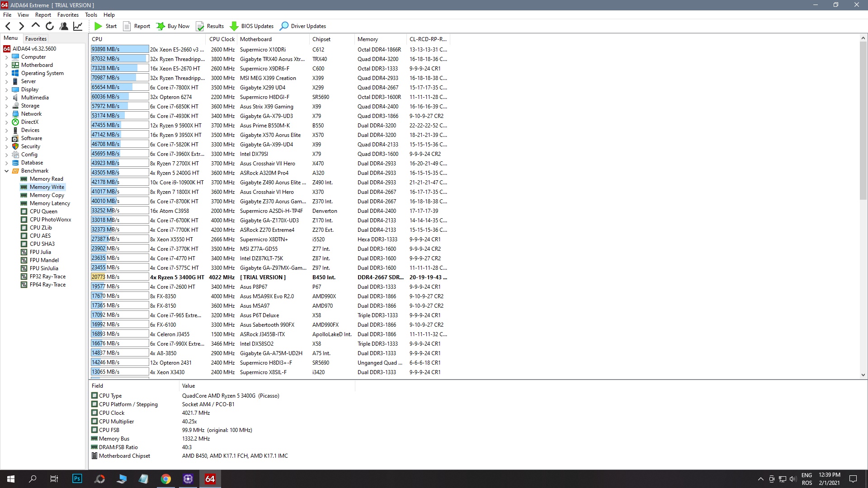Select the Database tree item
The image size is (868, 488).
(32, 163)
